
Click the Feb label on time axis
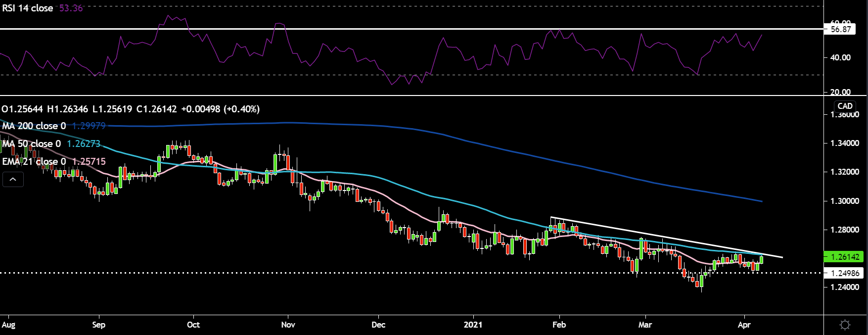(x=559, y=325)
